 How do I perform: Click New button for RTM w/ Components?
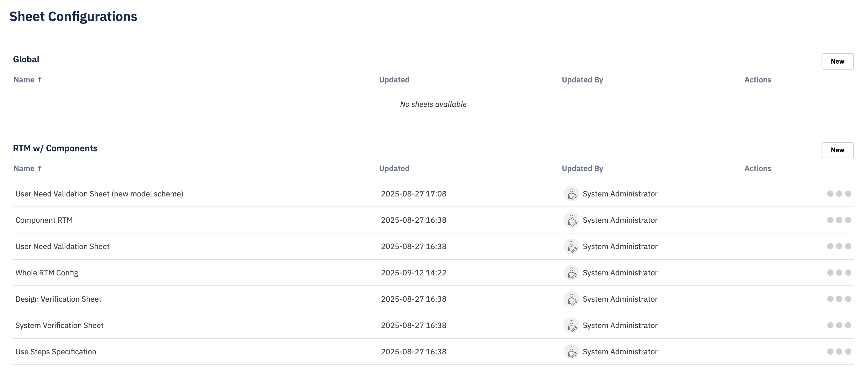click(837, 150)
